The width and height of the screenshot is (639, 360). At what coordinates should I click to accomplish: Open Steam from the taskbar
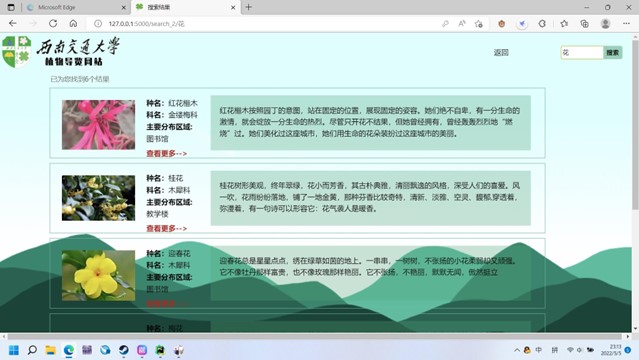point(123,350)
